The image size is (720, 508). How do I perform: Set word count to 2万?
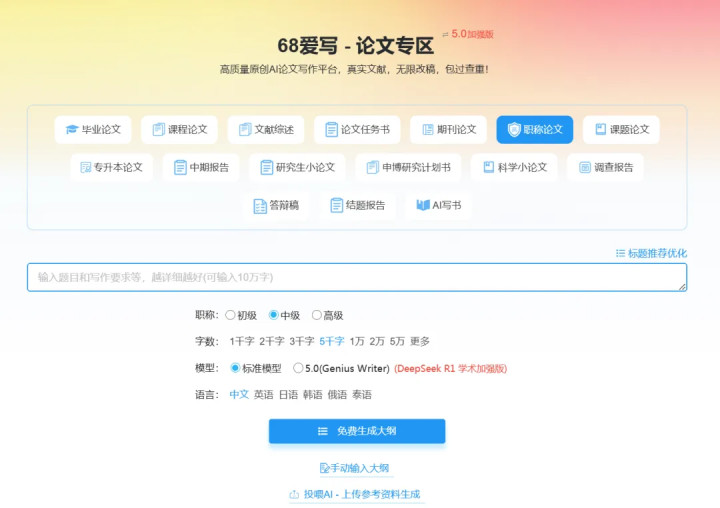coord(377,341)
